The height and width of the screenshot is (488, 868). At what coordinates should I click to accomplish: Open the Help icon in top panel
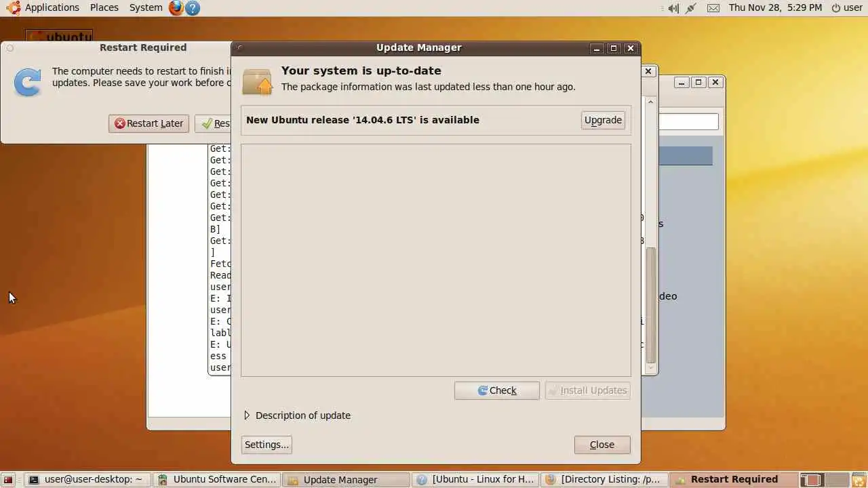point(193,8)
